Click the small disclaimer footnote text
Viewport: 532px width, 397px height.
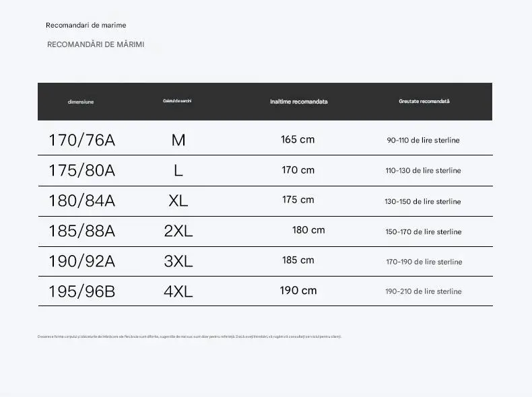190,336
